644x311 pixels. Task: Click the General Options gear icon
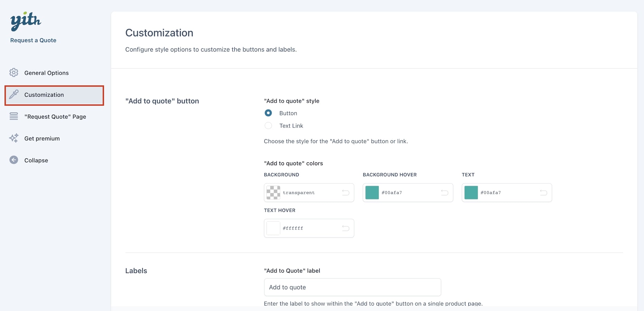[x=14, y=73]
